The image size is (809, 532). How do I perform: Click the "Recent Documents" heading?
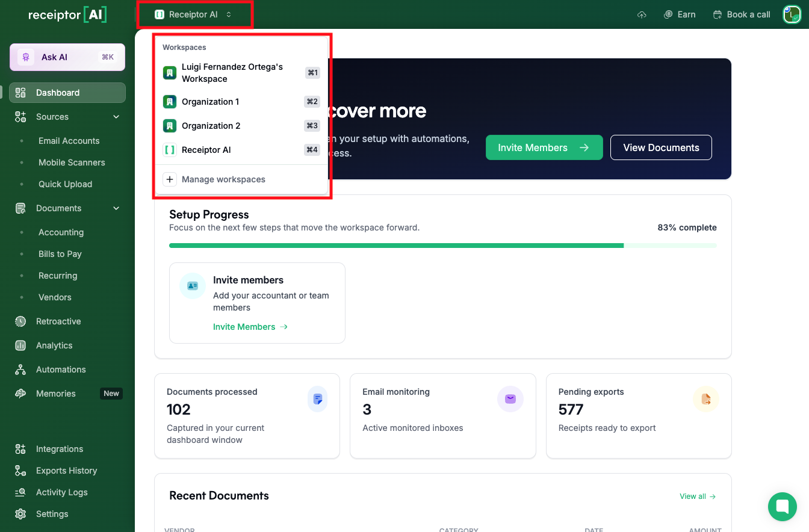[219, 496]
